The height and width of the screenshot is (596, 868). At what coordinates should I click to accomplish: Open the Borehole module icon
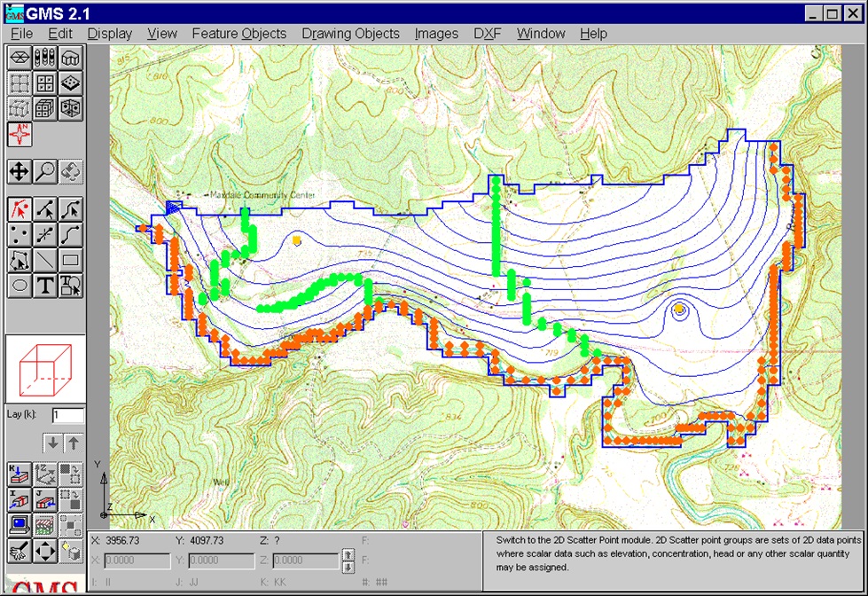tap(45, 59)
